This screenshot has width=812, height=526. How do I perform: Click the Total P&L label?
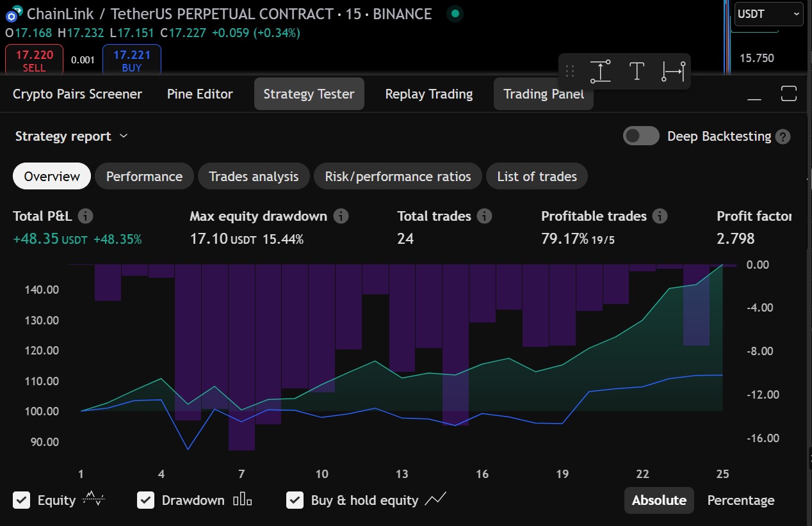[x=43, y=216]
